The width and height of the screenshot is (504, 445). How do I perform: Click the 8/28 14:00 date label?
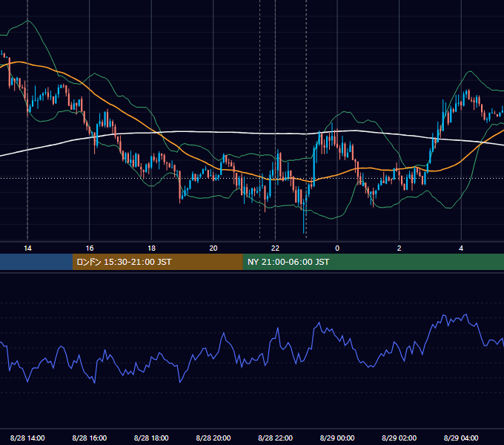pyautogui.click(x=27, y=438)
